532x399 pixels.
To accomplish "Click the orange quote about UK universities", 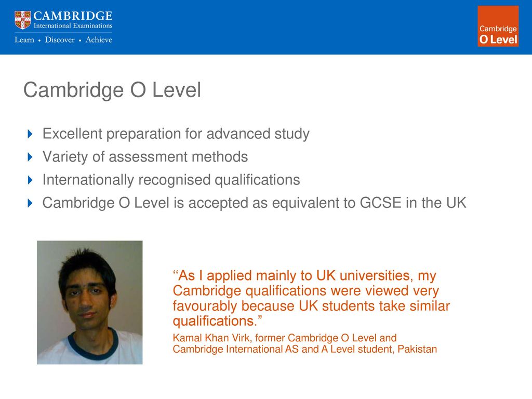I will click(x=311, y=298).
